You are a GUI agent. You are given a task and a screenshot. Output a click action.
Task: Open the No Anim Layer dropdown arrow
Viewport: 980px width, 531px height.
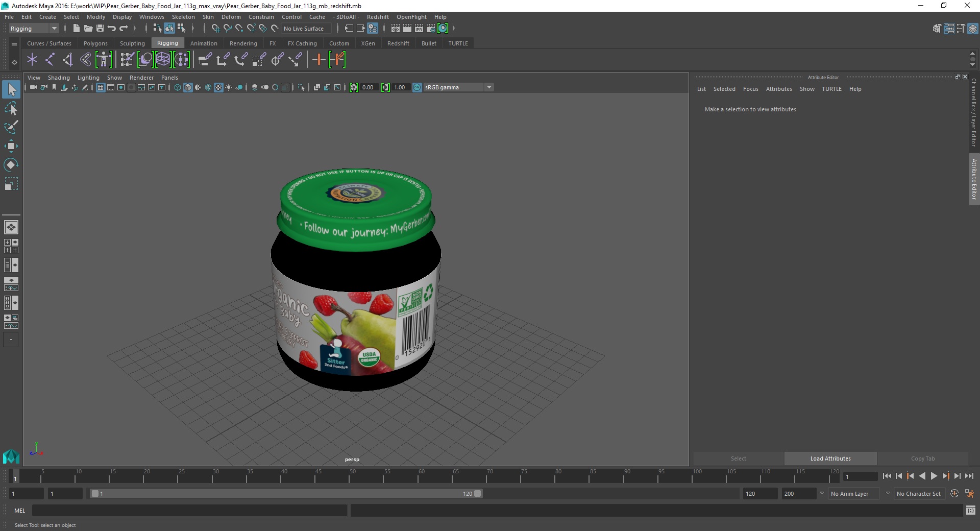[x=822, y=493]
